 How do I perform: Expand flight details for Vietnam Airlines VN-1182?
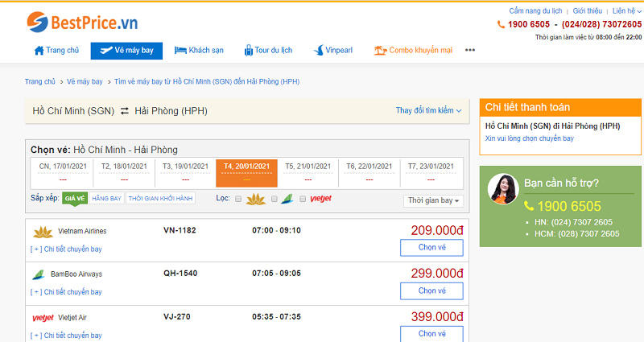point(66,249)
